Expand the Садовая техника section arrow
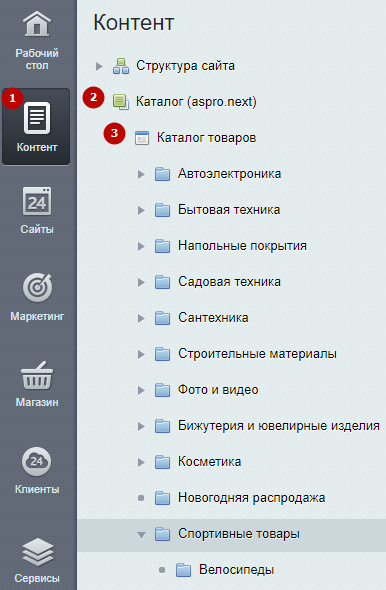The image size is (386, 590). coord(141,282)
